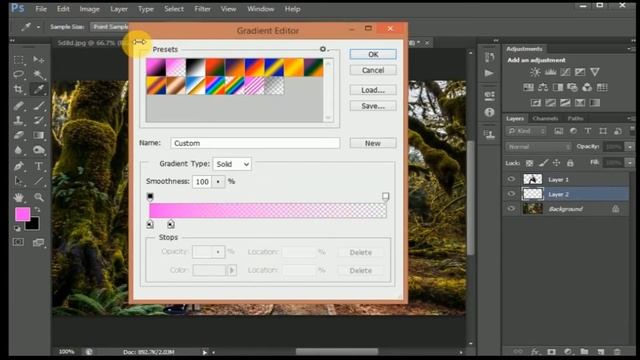Open the Layer menu
Image resolution: width=640 pixels, height=360 pixels.
click(x=119, y=9)
